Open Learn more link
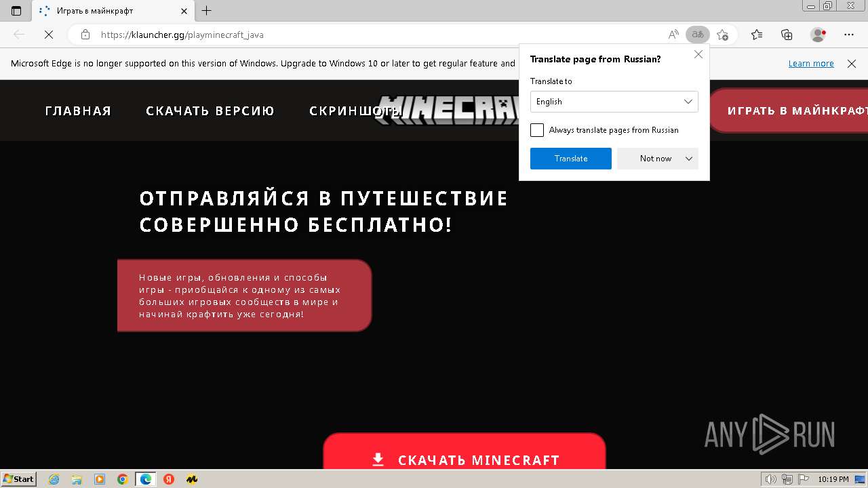This screenshot has height=488, width=868. point(811,64)
